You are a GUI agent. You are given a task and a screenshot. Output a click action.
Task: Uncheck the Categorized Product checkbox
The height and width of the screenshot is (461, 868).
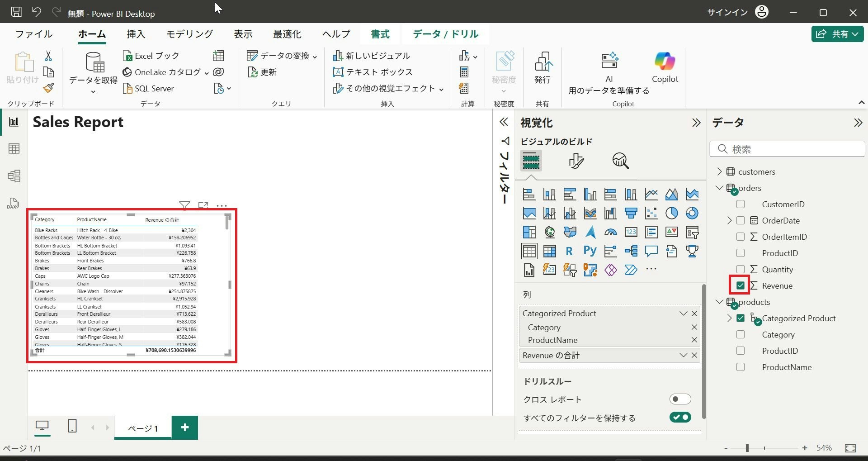[x=741, y=318]
